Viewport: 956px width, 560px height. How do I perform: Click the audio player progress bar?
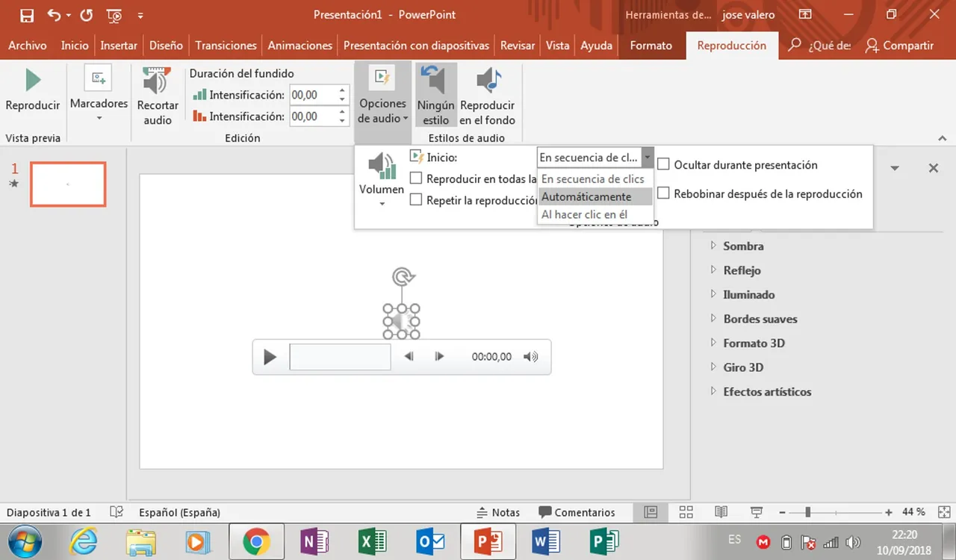coord(340,357)
